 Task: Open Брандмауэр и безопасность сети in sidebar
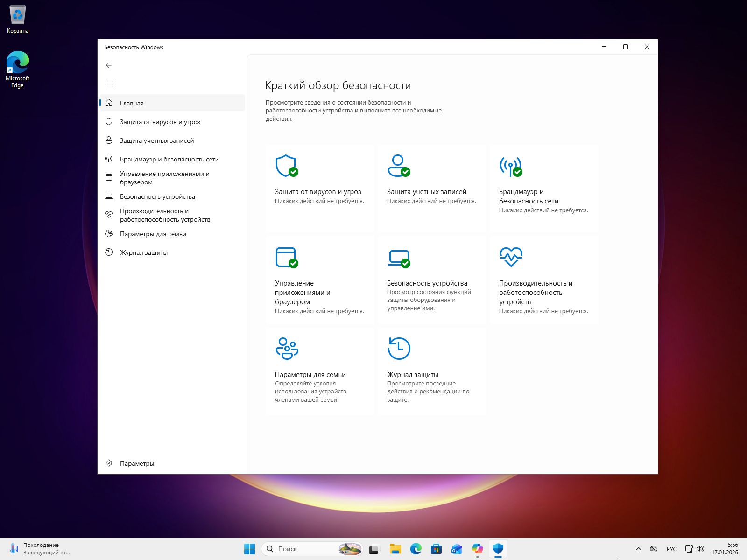(x=169, y=159)
